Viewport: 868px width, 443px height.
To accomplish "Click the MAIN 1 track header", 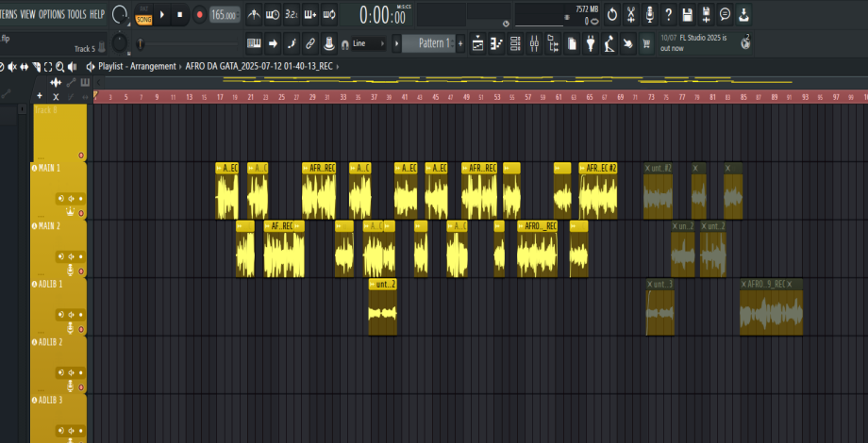I will 58,190.
